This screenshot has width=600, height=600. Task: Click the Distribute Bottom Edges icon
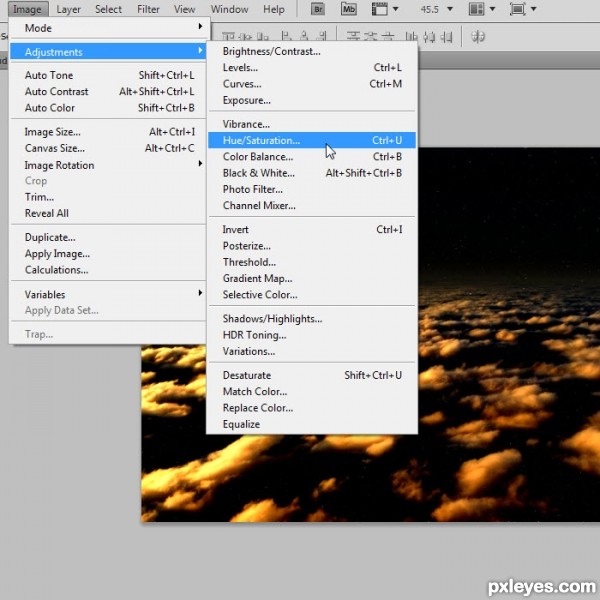point(388,36)
